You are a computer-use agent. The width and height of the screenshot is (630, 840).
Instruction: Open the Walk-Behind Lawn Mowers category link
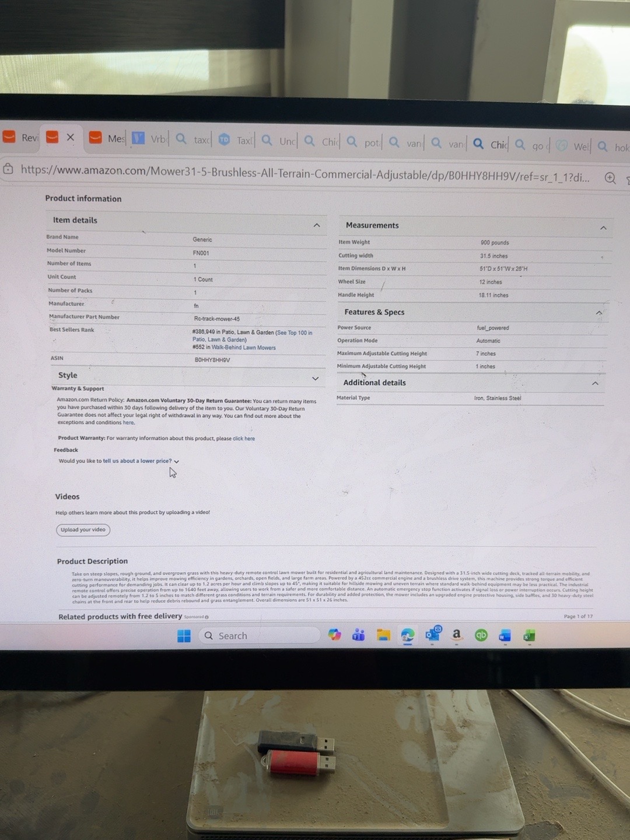coord(244,348)
